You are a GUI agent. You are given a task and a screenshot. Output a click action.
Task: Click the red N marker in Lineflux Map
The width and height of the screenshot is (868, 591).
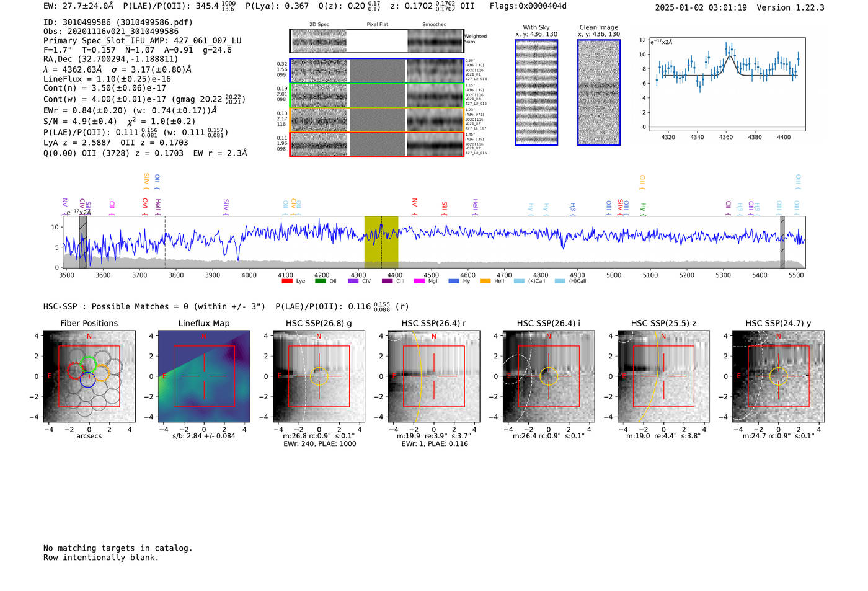click(204, 337)
